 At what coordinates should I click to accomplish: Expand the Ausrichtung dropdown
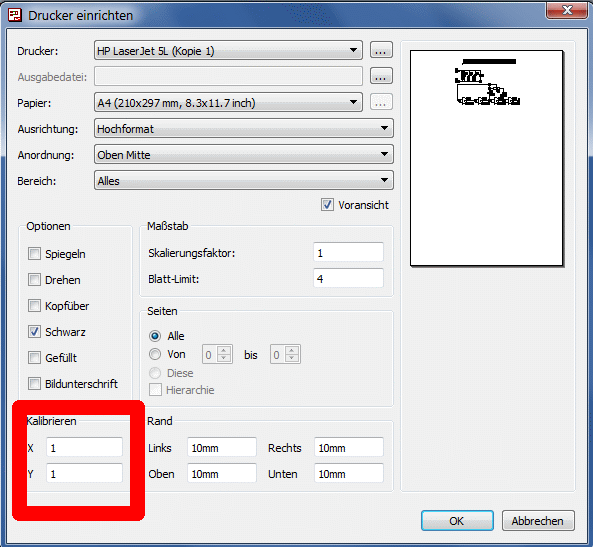tap(244, 128)
